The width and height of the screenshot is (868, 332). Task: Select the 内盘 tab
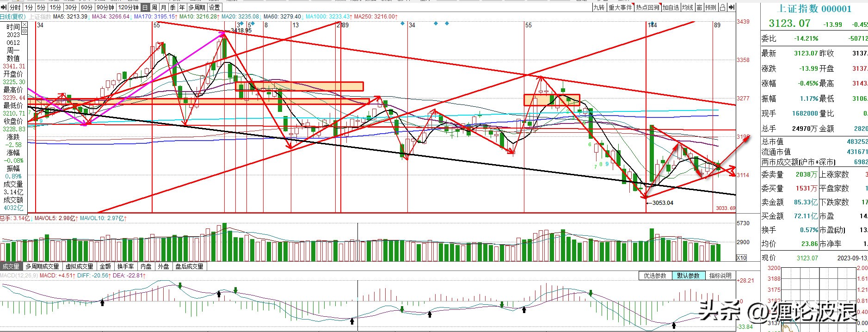pos(146,266)
